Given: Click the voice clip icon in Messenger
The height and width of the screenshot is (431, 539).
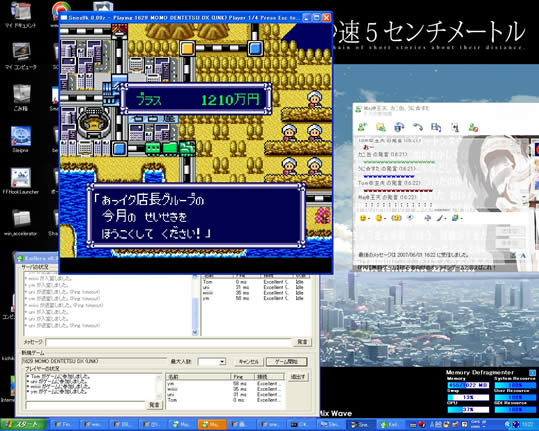Looking at the screenshot, I should (x=410, y=218).
